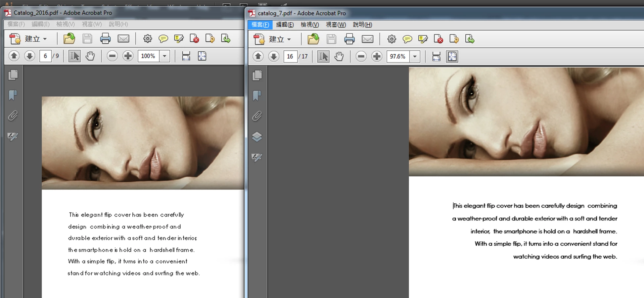The image size is (644, 298).
Task: Click Open file folder icon in Catalog_2016.pdf window
Action: point(69,39)
